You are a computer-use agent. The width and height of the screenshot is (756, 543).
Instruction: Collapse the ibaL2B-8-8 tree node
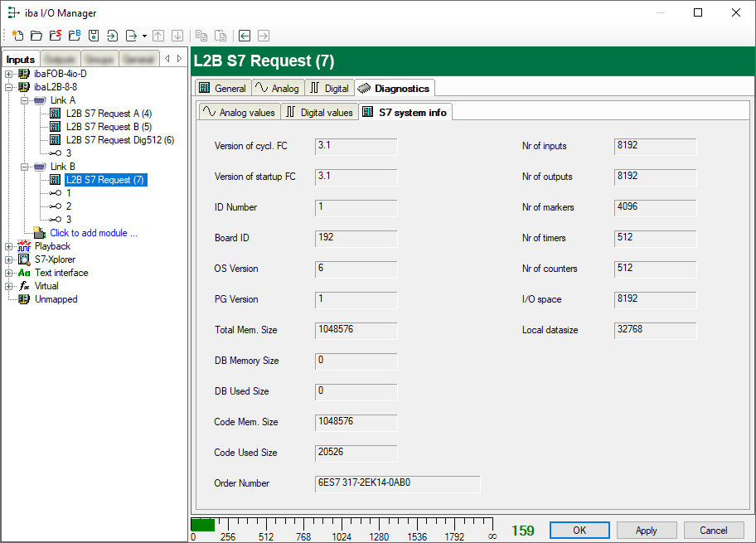click(9, 87)
